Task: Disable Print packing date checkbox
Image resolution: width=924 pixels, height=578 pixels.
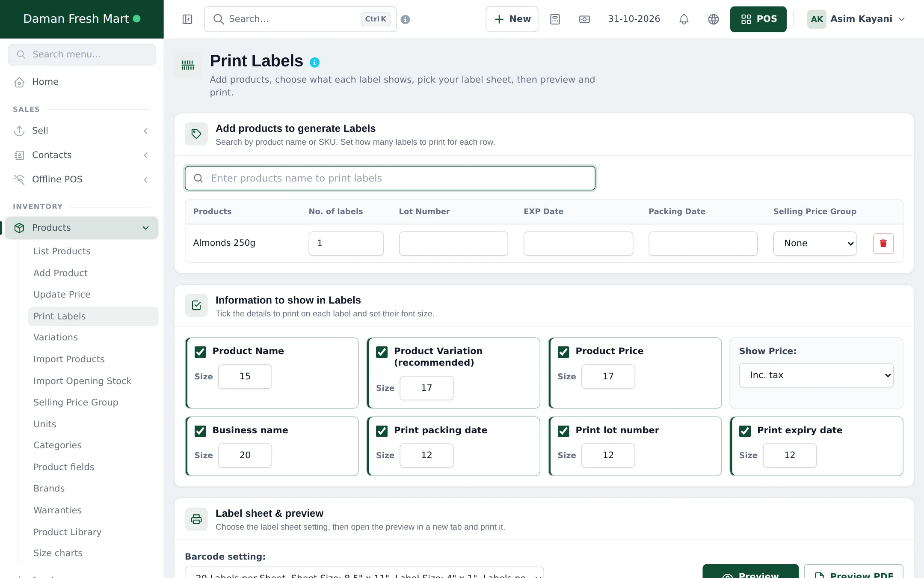Action: tap(382, 431)
